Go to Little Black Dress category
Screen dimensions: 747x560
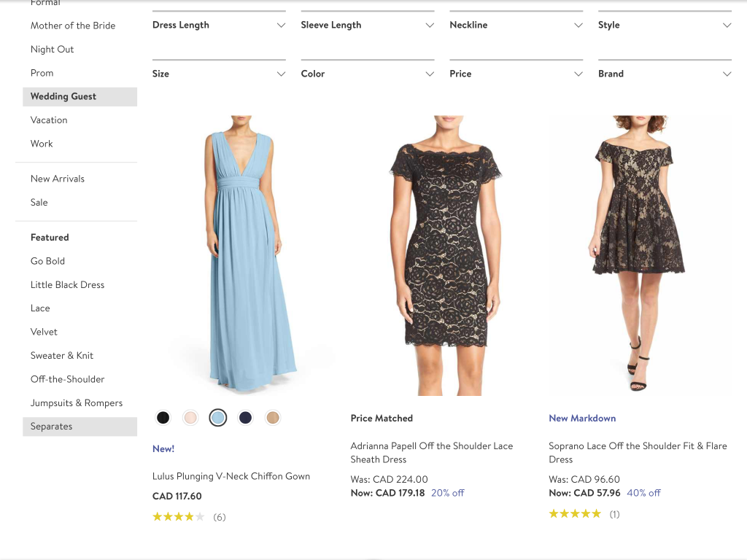pos(67,284)
